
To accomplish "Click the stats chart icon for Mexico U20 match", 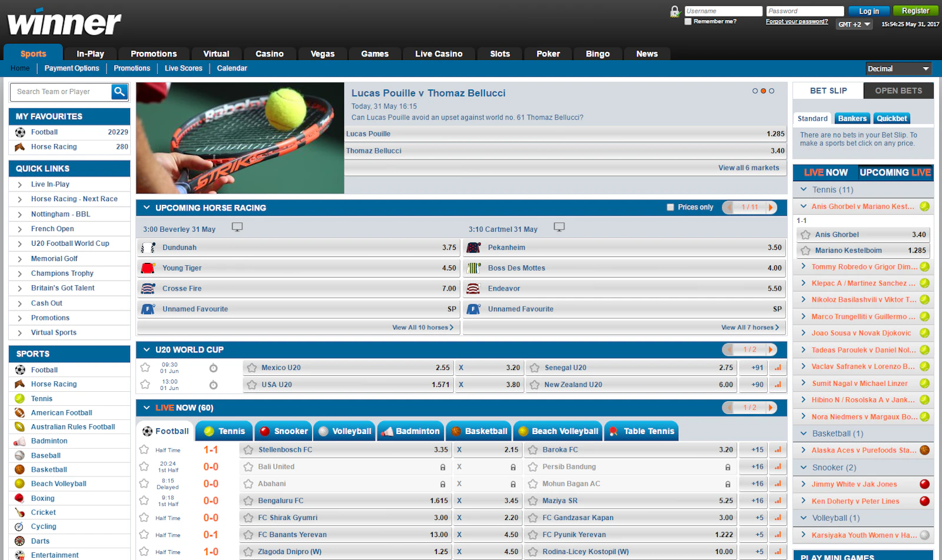I will click(778, 368).
